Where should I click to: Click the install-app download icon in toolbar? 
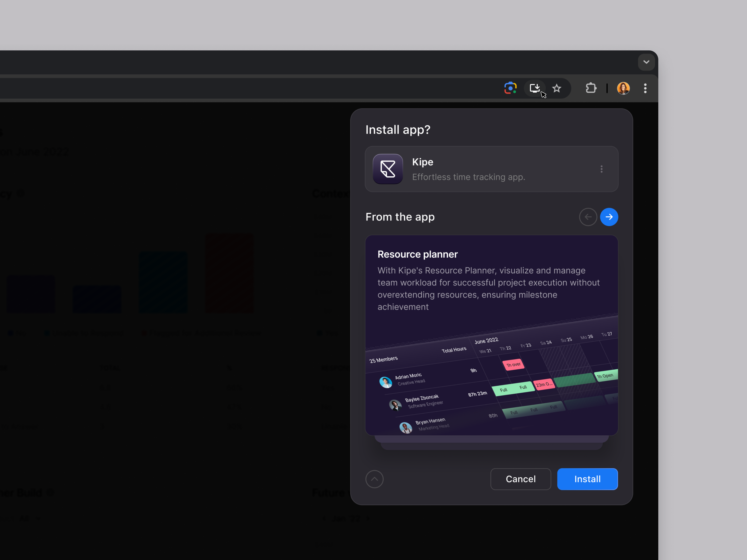pyautogui.click(x=535, y=88)
